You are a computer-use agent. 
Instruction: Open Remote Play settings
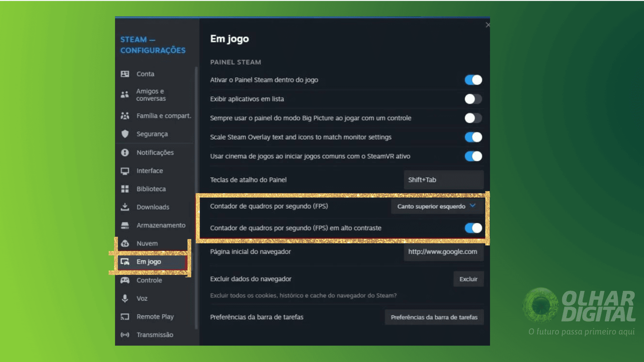[x=155, y=317]
